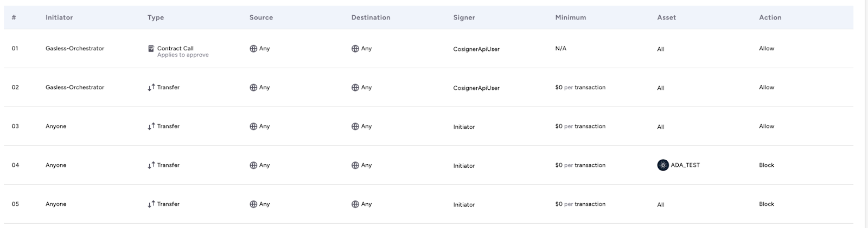Click the Initiator column header
This screenshot has width=868, height=228.
coord(59,17)
